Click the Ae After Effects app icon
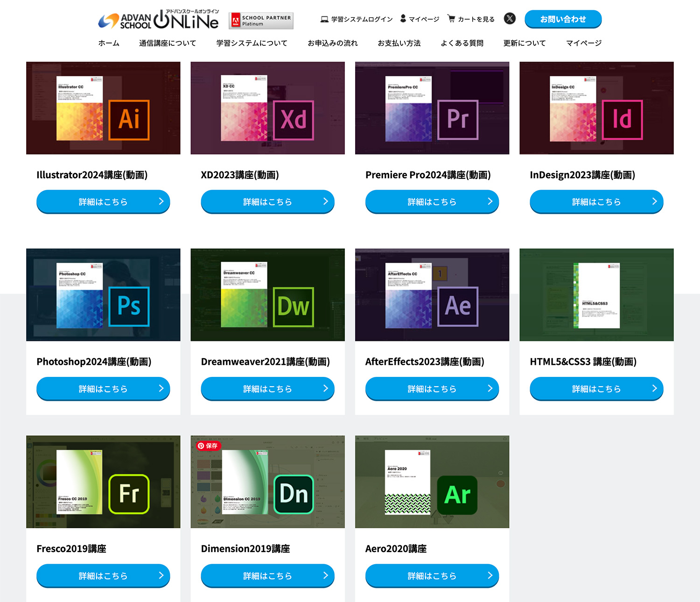700x602 pixels. [x=458, y=307]
